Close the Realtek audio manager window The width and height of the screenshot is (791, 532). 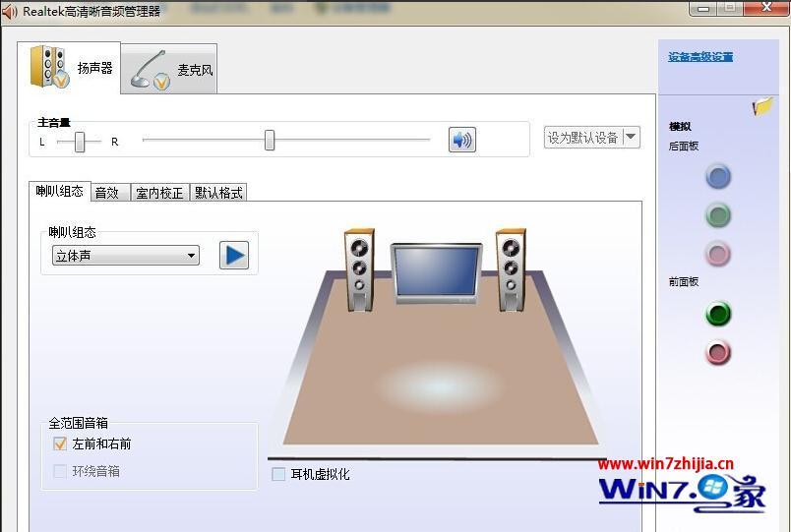pos(764,8)
